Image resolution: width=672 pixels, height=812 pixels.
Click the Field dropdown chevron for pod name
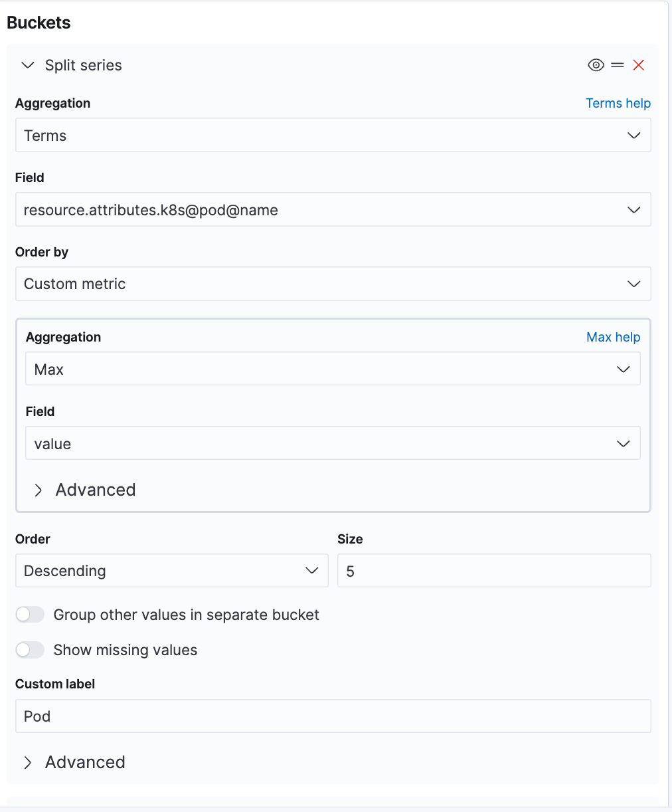pos(635,209)
